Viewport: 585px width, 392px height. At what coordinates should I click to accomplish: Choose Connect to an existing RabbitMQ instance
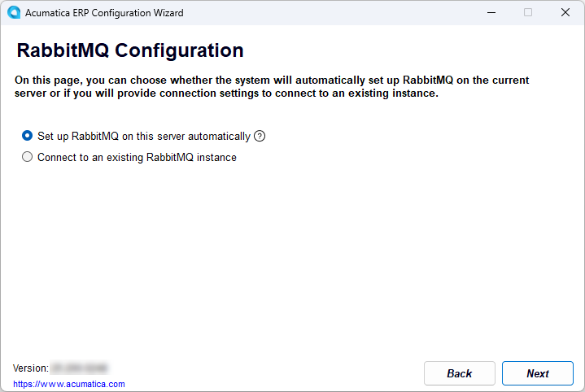tap(27, 157)
